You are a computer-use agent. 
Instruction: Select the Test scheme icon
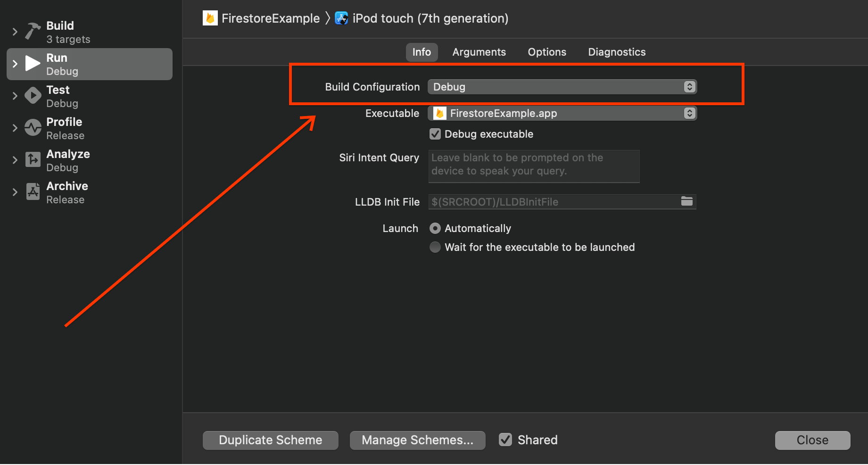tap(32, 95)
